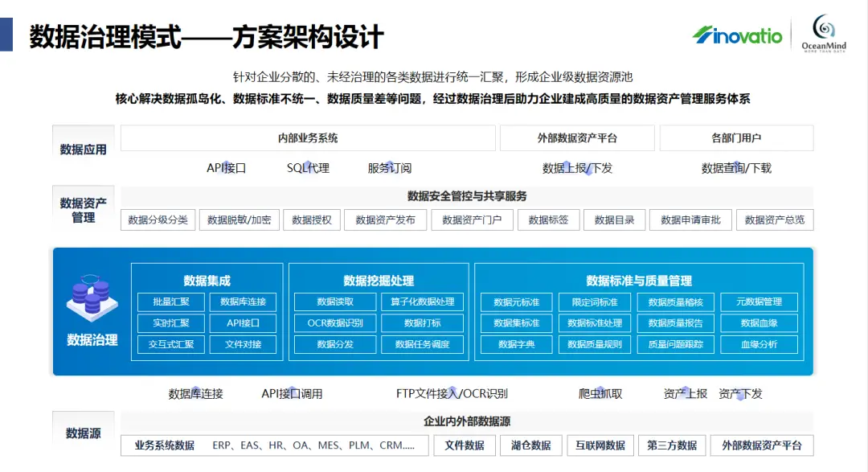Click the 数据源 row label
This screenshot has height=472, width=868.
pyautogui.click(x=83, y=433)
